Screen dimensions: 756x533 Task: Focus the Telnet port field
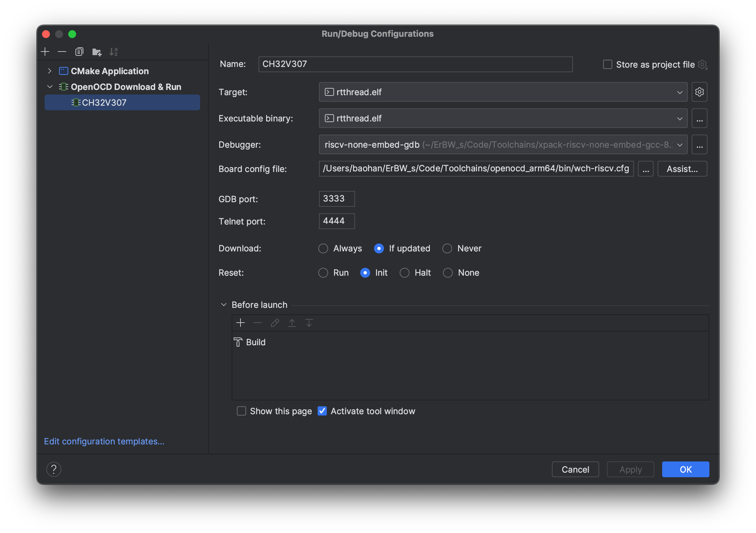pyautogui.click(x=337, y=221)
